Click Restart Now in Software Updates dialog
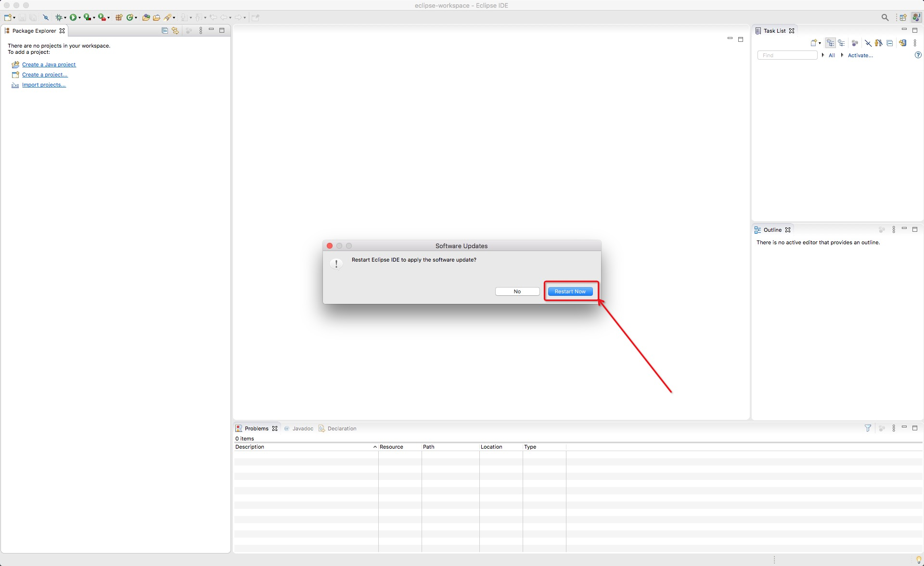Screen dimensions: 924x566 570,291
